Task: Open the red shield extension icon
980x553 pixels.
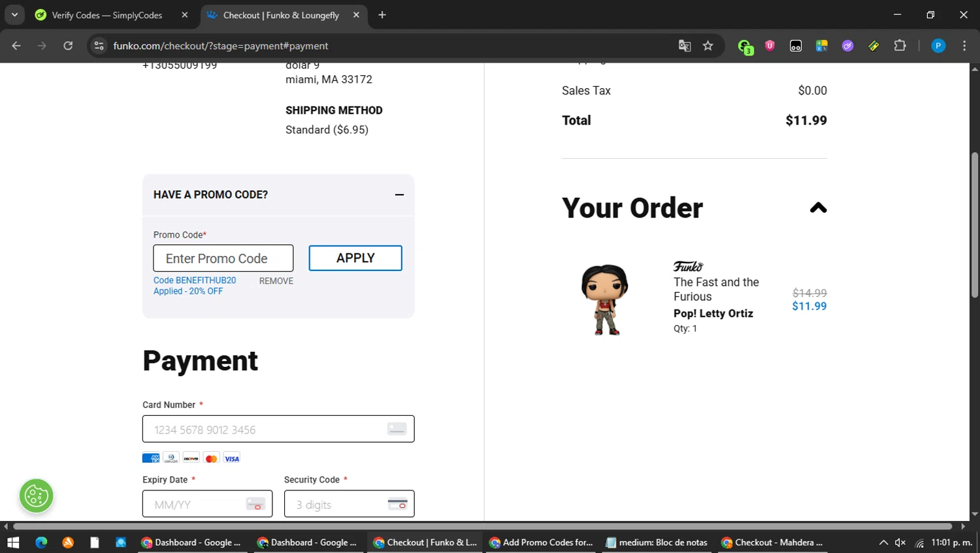Action: tap(770, 46)
